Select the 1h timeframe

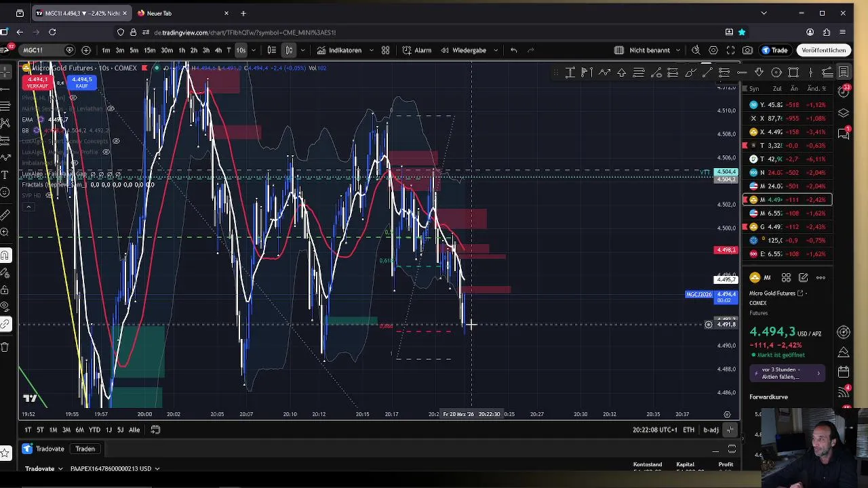[x=182, y=50]
